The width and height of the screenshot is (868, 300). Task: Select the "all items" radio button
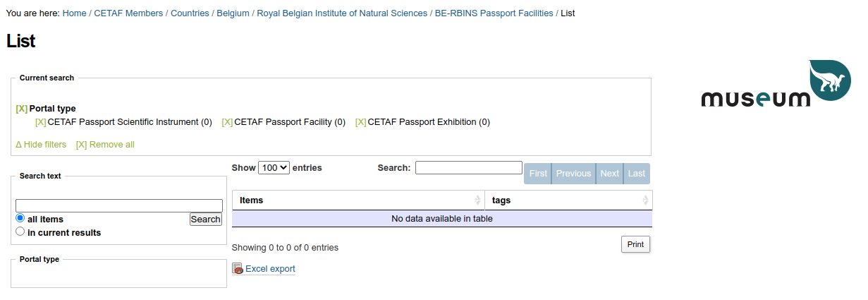[20, 219]
